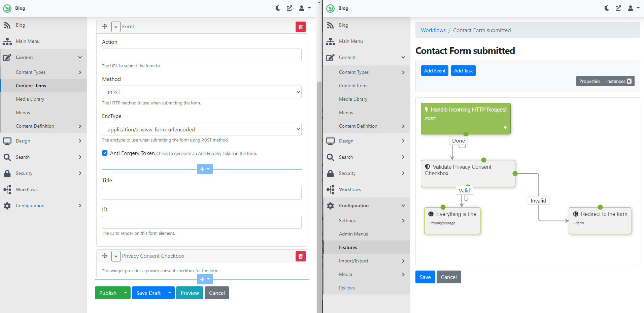Open Blog RSS item in left sidebar

click(x=43, y=25)
